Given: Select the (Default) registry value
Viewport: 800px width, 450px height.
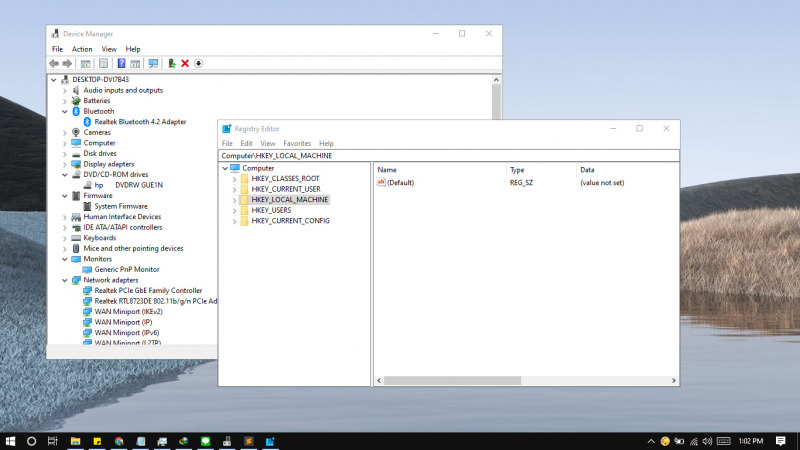Looking at the screenshot, I should click(x=400, y=183).
